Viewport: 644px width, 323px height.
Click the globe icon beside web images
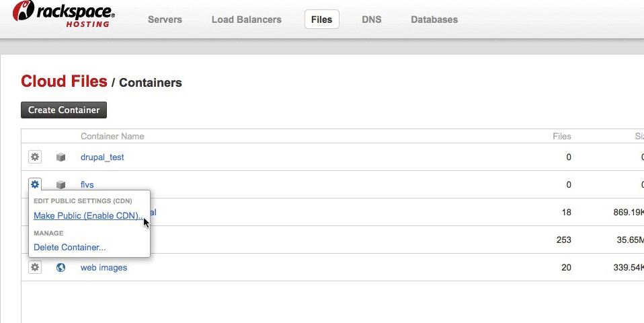[61, 268]
